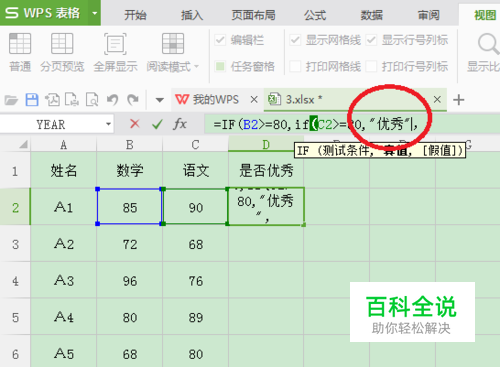Viewport: 500px width, 367px height.
Task: Enable the 打印网格线 checkbox
Action: pos(295,66)
